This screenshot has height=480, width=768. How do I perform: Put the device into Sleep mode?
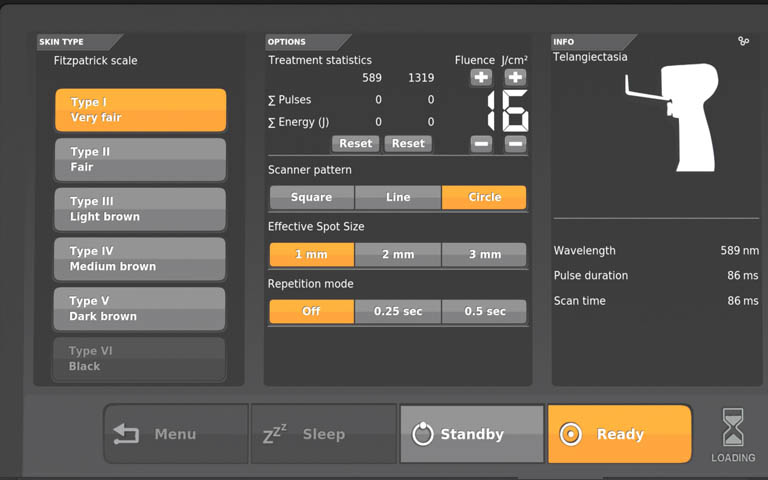point(323,434)
